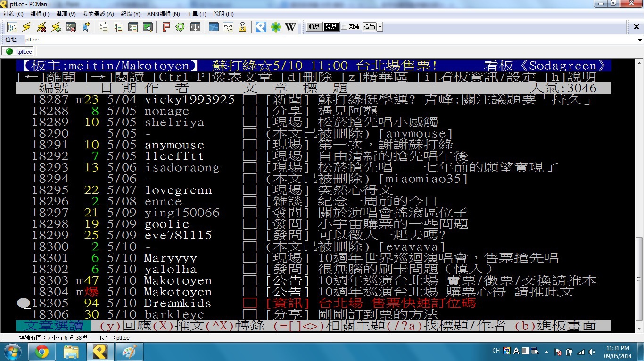
Task: Open the 紀錄 (Y) menu
Action: [x=131, y=14]
